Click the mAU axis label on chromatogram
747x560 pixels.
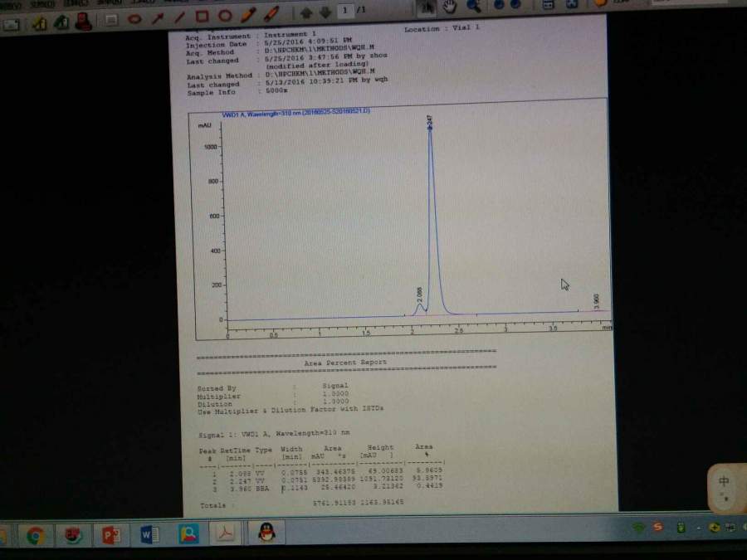(x=204, y=125)
